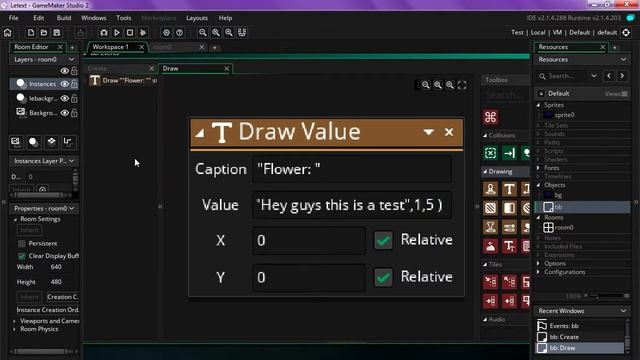Screen dimensions: 640x360
Task: Select green arrow-to-wall collision icon
Action: click(509, 153)
